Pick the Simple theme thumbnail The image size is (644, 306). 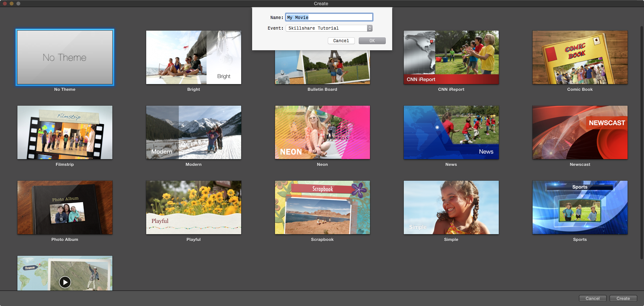(451, 207)
